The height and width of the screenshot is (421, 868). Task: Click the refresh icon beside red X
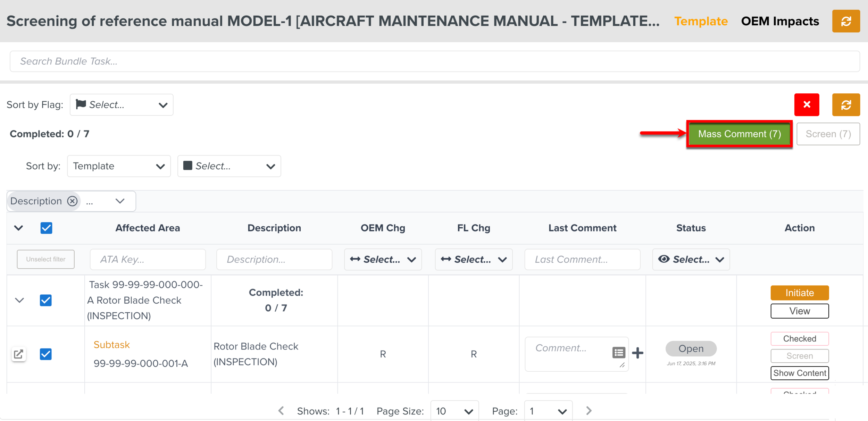[846, 104]
